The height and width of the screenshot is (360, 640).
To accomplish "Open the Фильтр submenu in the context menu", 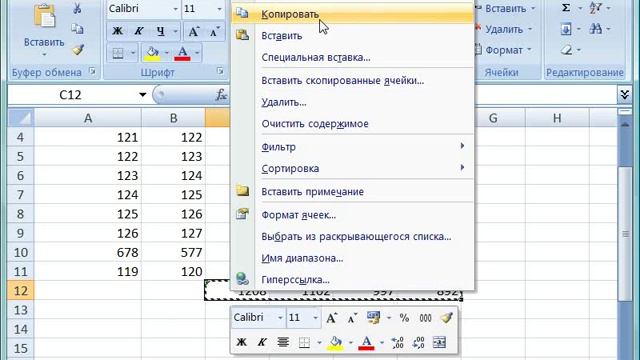I will pyautogui.click(x=353, y=147).
